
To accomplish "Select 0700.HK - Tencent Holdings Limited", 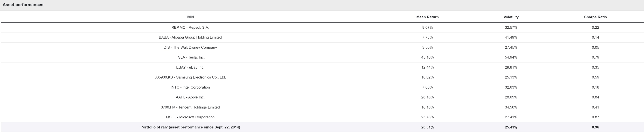I will (322, 107).
